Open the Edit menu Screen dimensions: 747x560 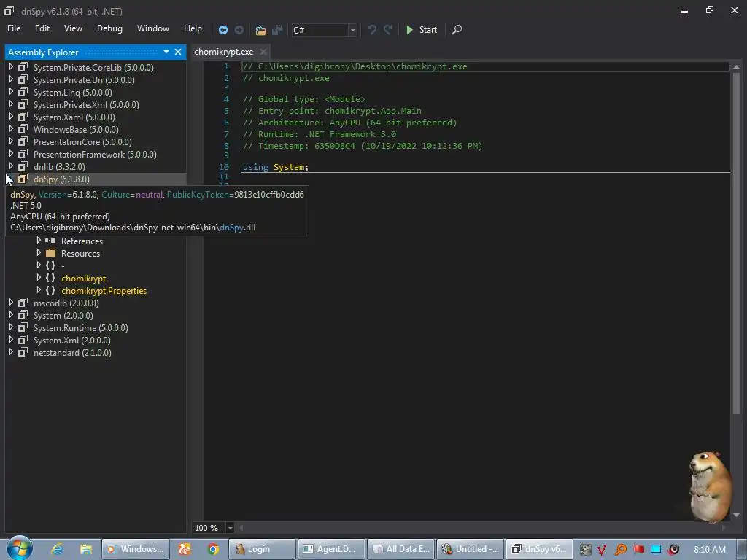42,28
